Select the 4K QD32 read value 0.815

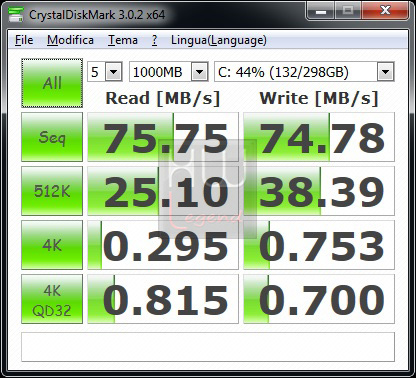click(x=163, y=299)
